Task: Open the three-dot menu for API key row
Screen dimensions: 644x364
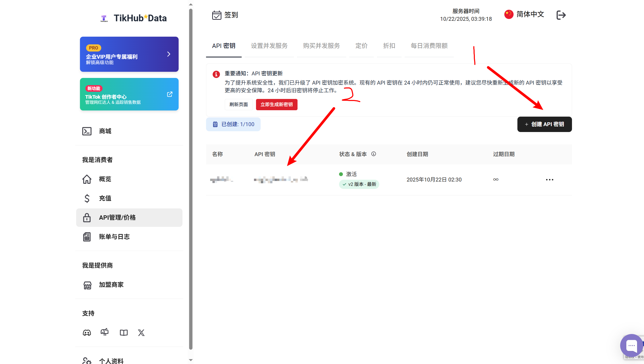Action: pyautogui.click(x=549, y=180)
